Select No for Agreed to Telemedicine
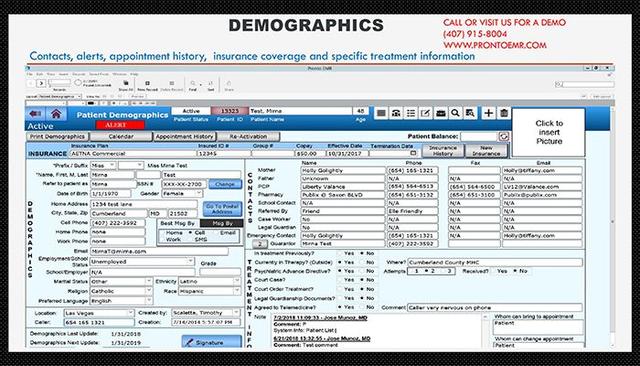The width and height of the screenshot is (640, 366). click(362, 307)
